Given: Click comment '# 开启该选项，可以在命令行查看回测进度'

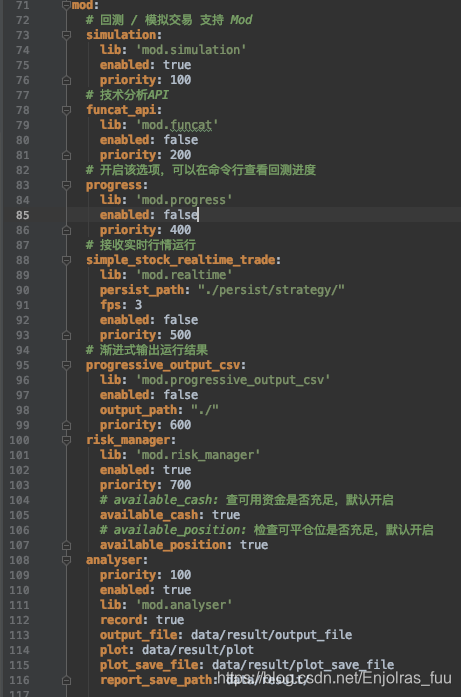Looking at the screenshot, I should pyautogui.click(x=200, y=170).
